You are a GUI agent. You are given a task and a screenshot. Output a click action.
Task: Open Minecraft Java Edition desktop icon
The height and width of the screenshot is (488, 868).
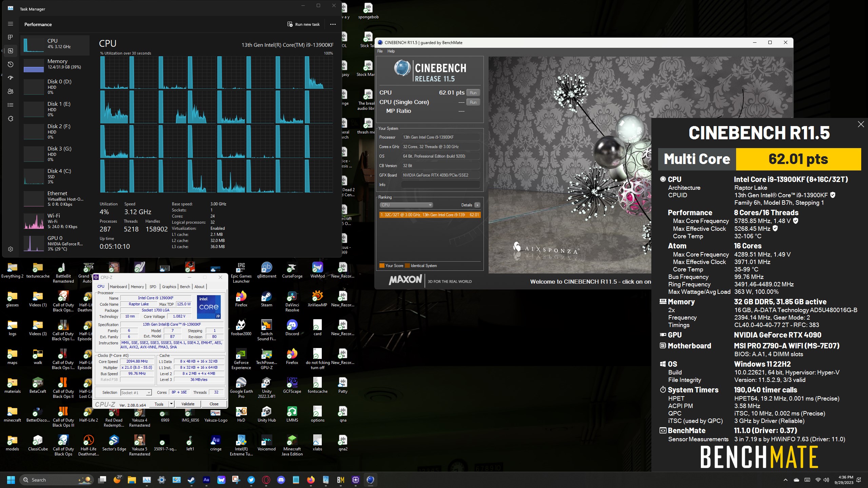[x=292, y=446]
